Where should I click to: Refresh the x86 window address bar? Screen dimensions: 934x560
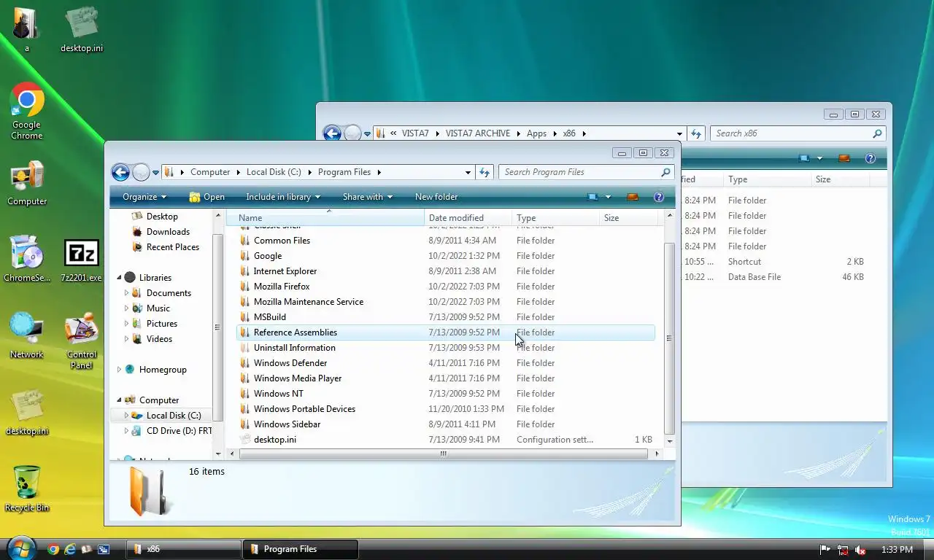point(696,133)
